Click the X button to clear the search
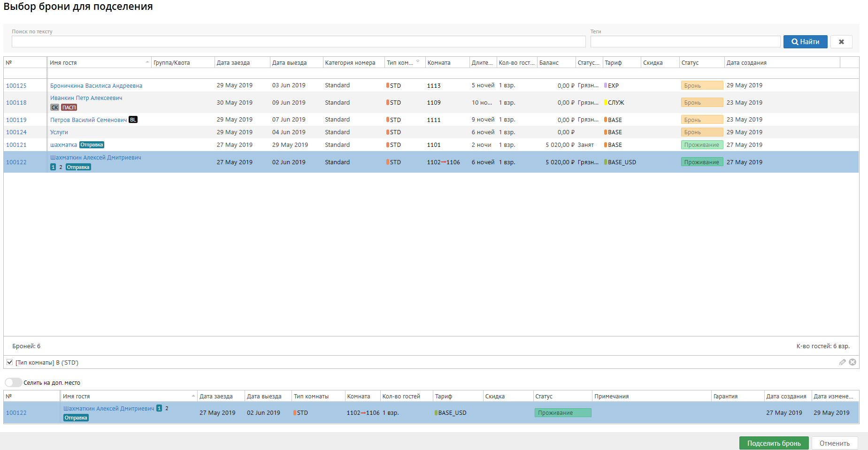Screen dimensions: 868x450 pyautogui.click(x=841, y=42)
